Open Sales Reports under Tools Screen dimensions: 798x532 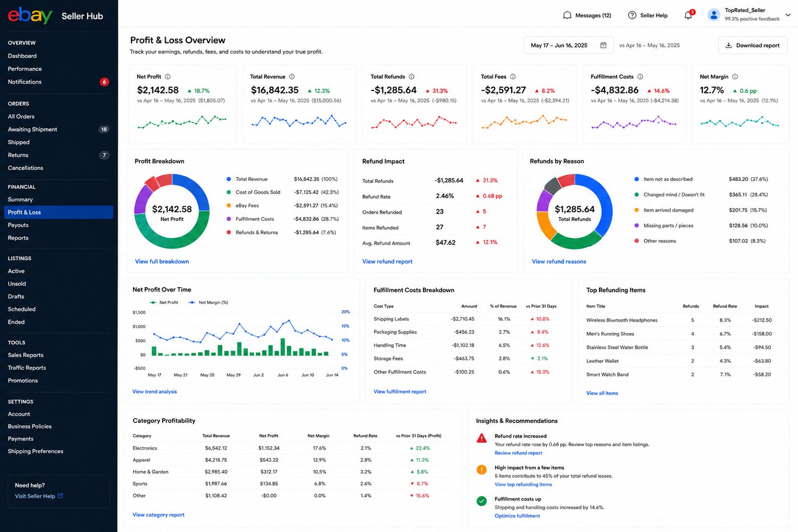coord(26,355)
